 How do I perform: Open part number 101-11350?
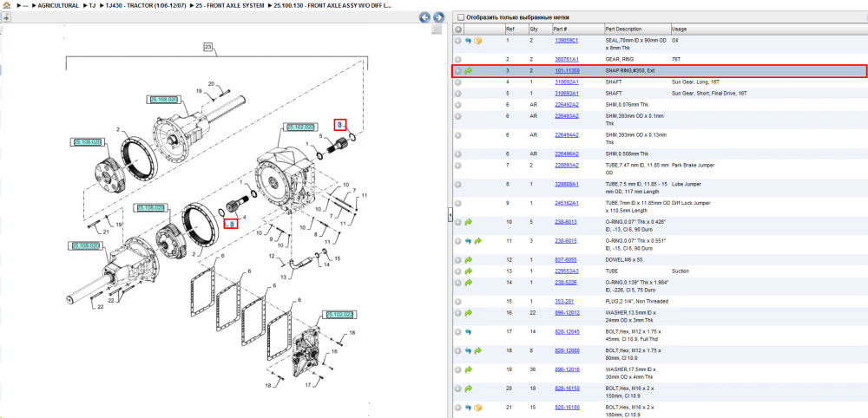coord(567,71)
